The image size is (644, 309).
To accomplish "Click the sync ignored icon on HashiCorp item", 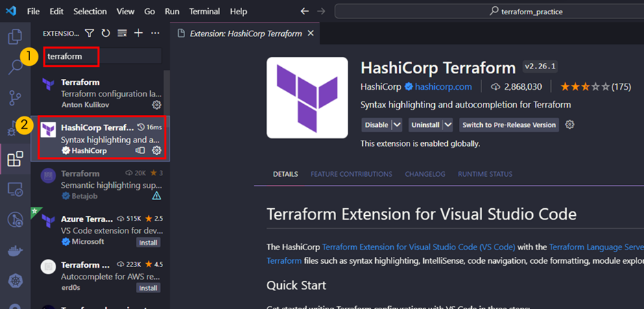I will point(140,151).
